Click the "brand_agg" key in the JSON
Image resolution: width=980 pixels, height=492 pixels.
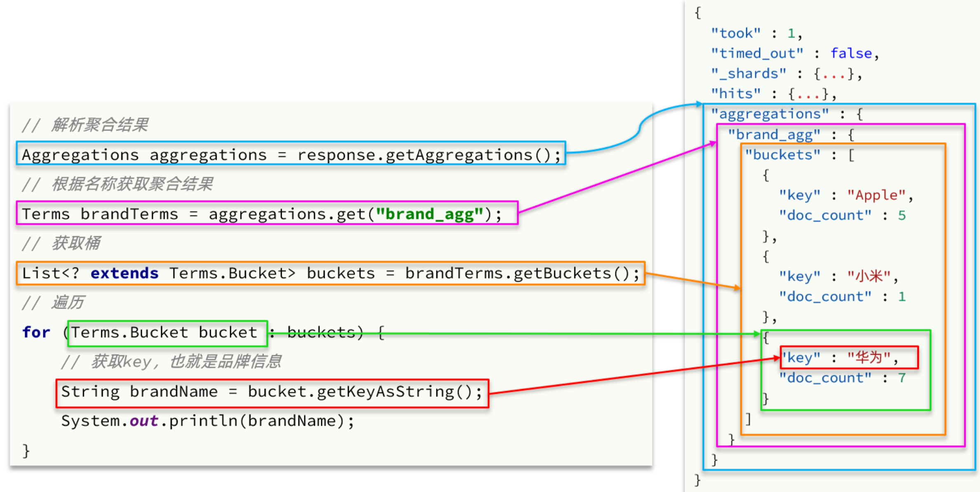pyautogui.click(x=774, y=134)
